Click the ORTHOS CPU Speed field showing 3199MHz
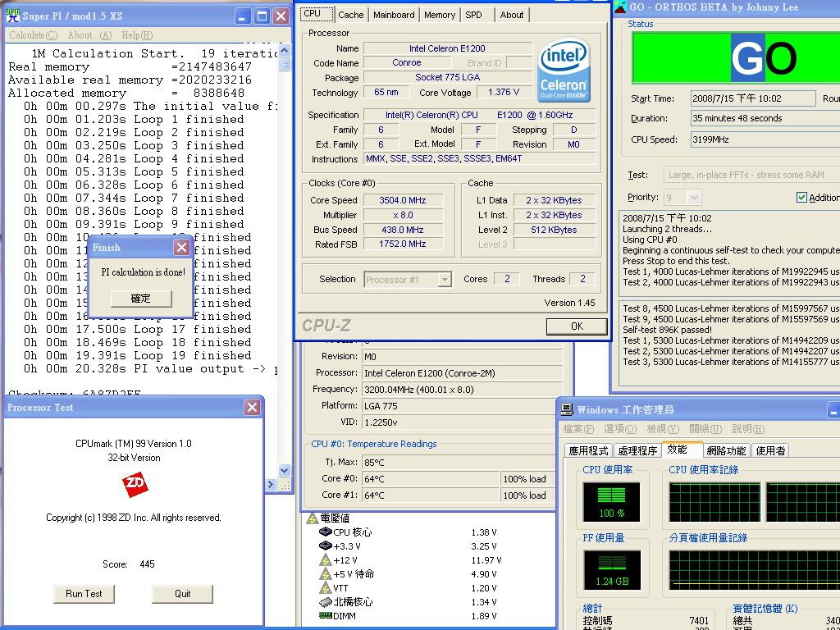840x630 pixels. click(765, 139)
